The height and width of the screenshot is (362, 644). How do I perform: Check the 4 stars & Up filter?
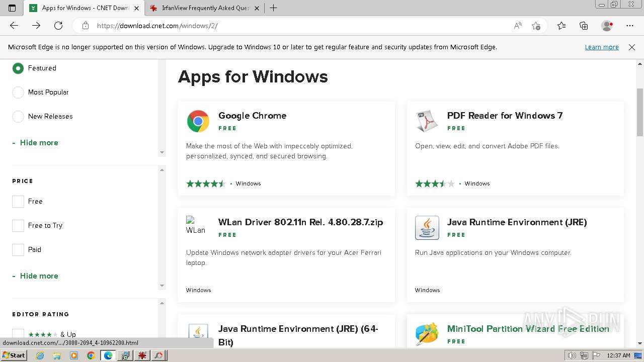pos(18,334)
